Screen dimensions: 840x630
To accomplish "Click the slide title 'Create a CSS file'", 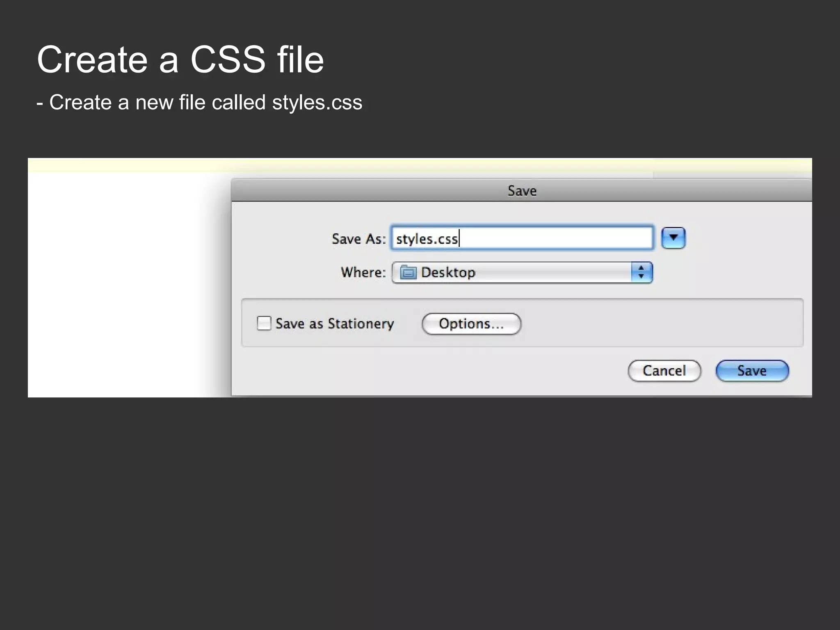I will coord(180,60).
